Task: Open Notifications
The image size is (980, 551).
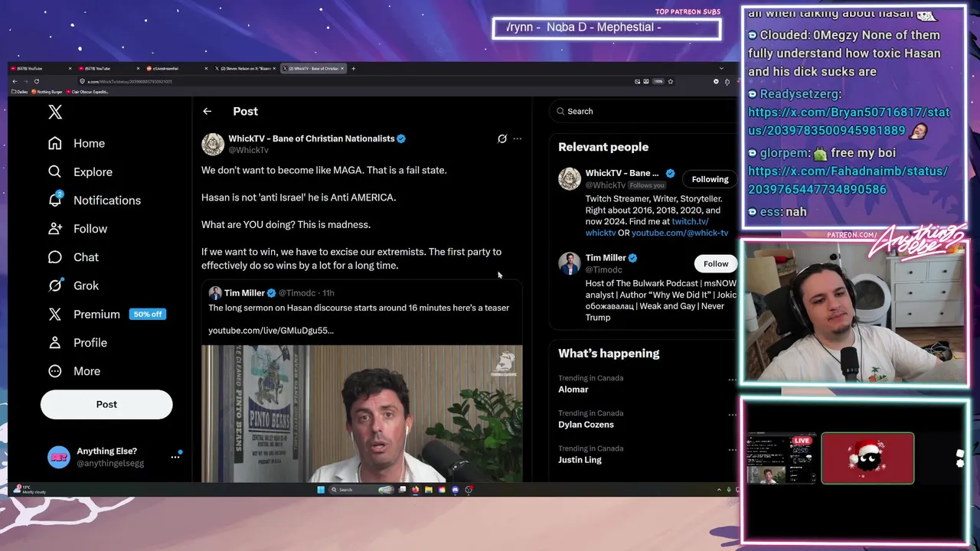Action: [94, 201]
